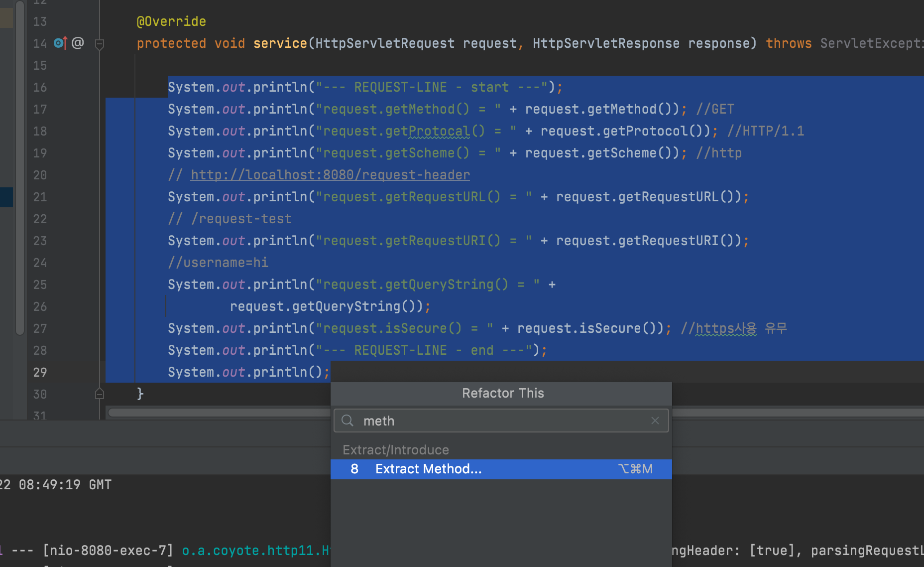Click the 'Refactor This' popup title
This screenshot has width=924, height=567.
coord(503,393)
